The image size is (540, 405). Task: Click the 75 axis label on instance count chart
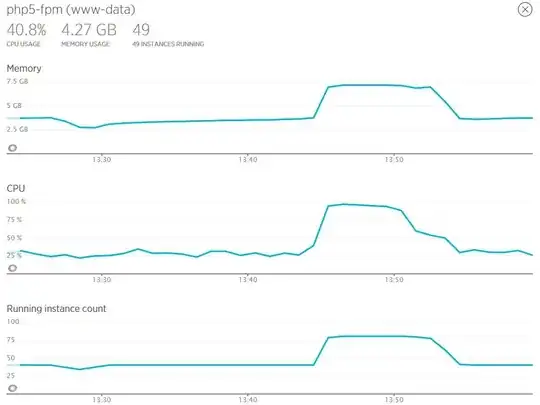pos(11,340)
